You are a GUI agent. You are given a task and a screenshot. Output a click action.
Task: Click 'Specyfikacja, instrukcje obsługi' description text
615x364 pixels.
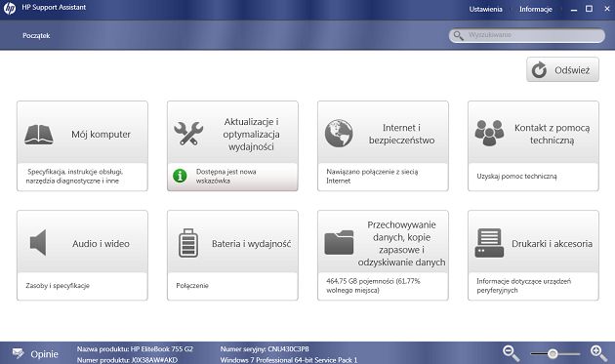74,176
